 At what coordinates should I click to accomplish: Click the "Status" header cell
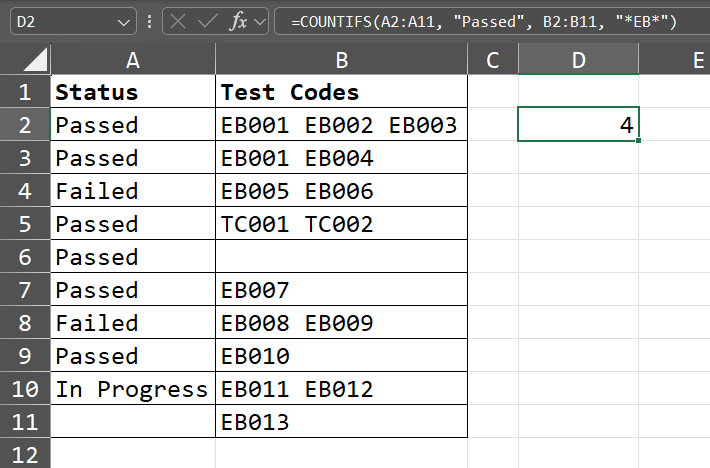133,91
